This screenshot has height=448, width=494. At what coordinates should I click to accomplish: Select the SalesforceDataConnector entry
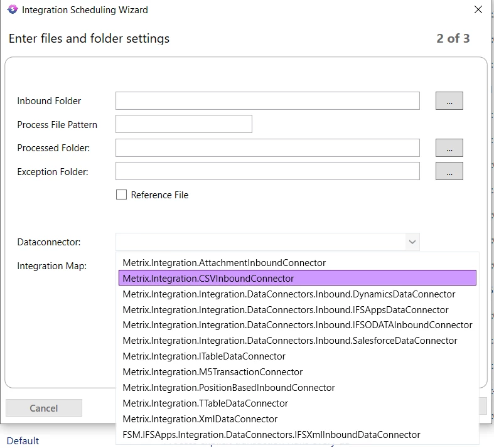[x=290, y=341]
